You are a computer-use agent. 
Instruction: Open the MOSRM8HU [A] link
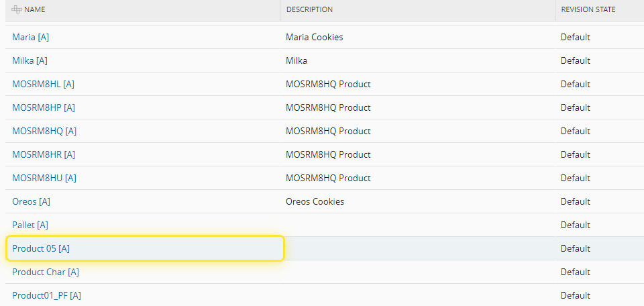44,178
